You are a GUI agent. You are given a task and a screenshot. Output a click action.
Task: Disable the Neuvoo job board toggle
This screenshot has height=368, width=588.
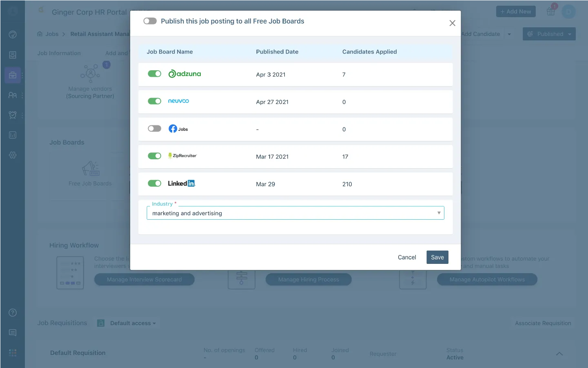(x=154, y=101)
